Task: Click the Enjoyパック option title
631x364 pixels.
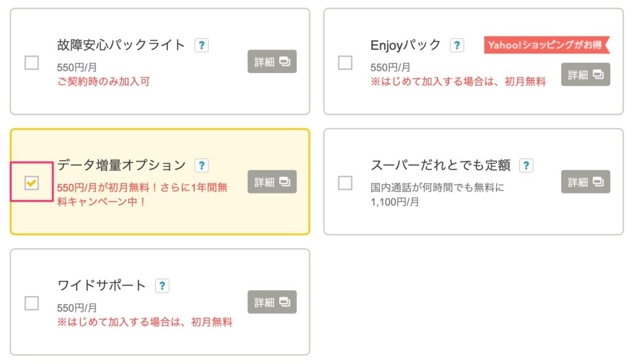Action: point(405,45)
